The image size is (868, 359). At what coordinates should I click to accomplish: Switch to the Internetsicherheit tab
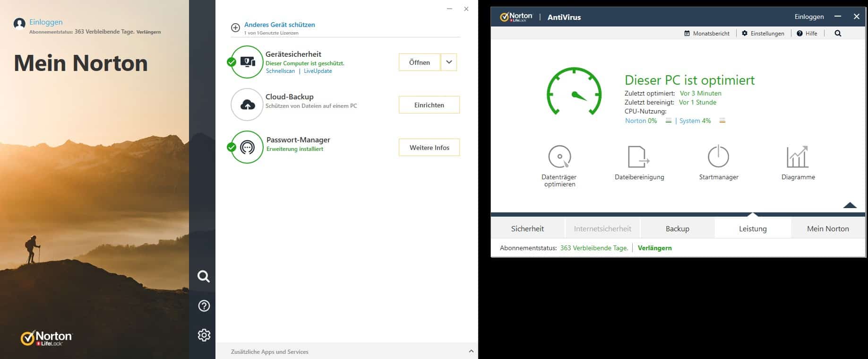coord(602,228)
